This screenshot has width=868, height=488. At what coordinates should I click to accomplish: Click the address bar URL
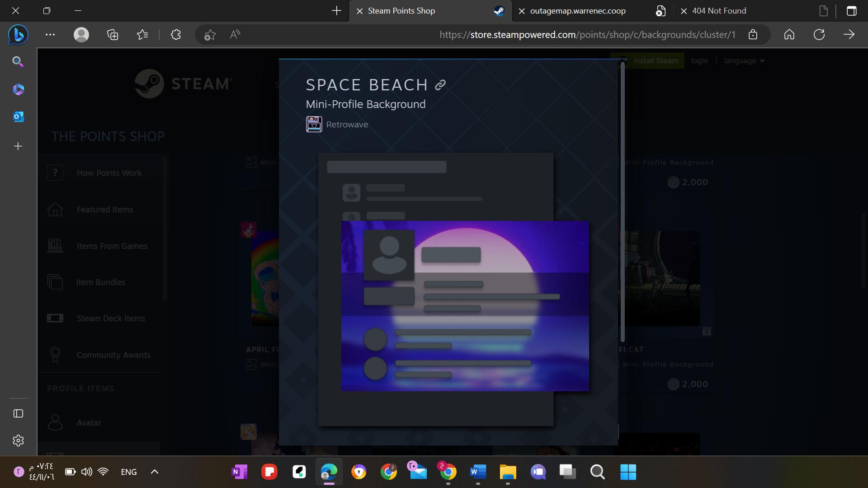pyautogui.click(x=587, y=35)
